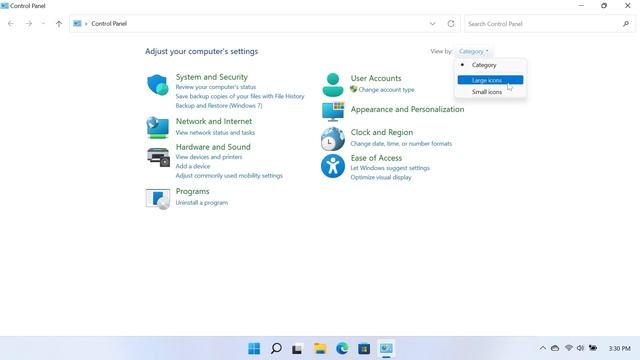The image size is (640, 360).
Task: Click Let Windows suggest settings
Action: coord(390,168)
